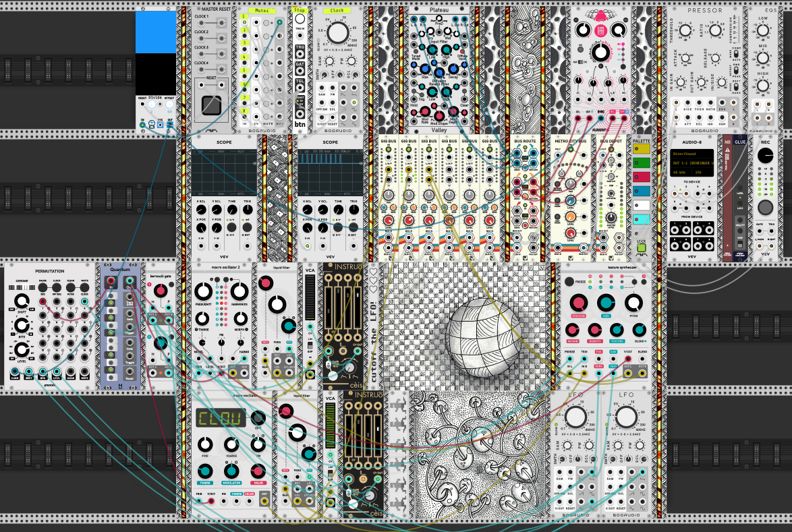Image resolution: width=792 pixels, height=532 pixels.
Task: Click the THRESHOLD knob on Pressor
Action: click(x=685, y=30)
